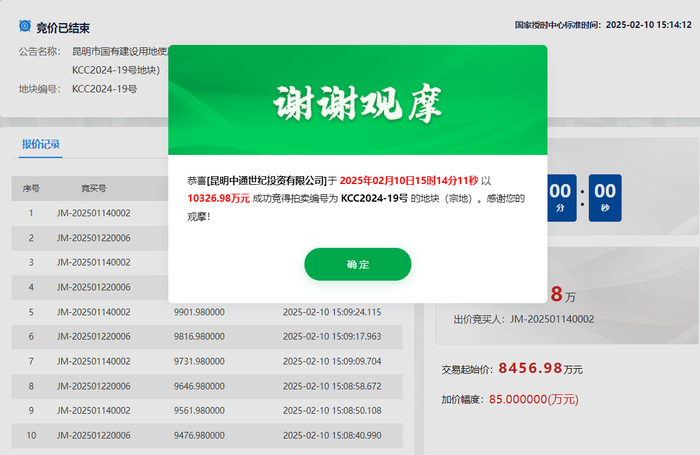Image resolution: width=700 pixels, height=455 pixels.
Task: Select the 竞价已结束 heading text
Action: coord(63,28)
